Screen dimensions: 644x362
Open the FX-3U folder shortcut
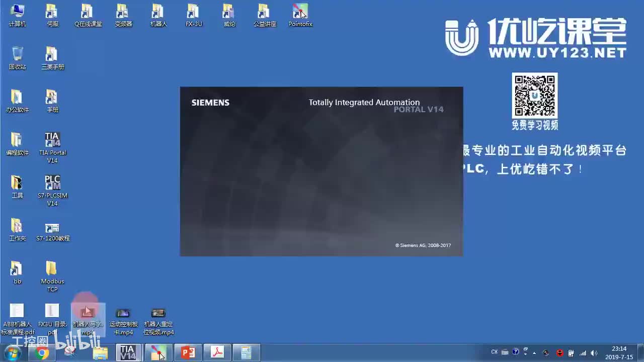194,15
